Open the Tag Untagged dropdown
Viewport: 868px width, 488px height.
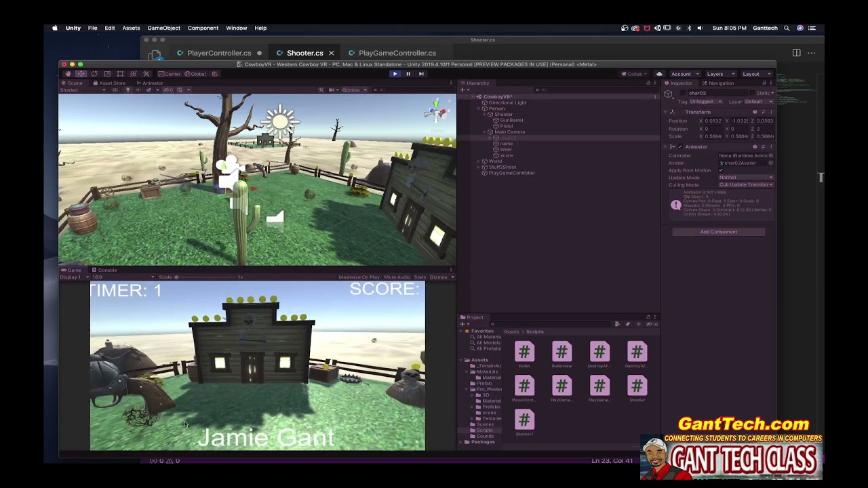pyautogui.click(x=706, y=102)
